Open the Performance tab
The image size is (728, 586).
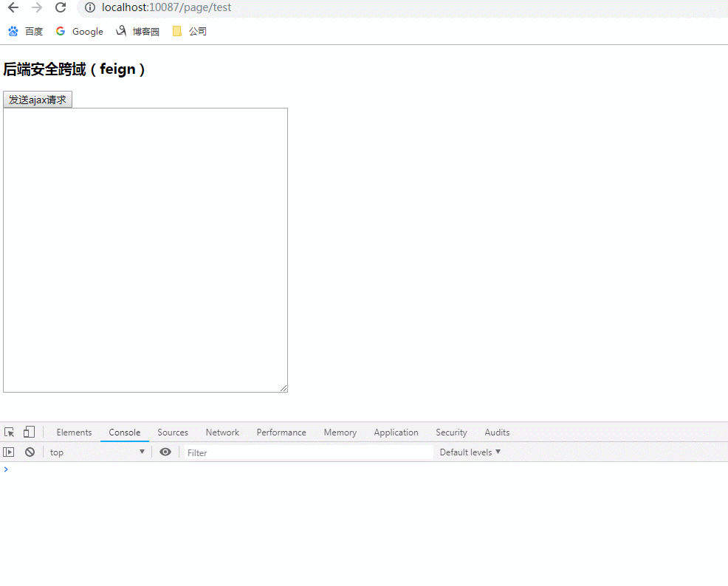[x=281, y=432]
